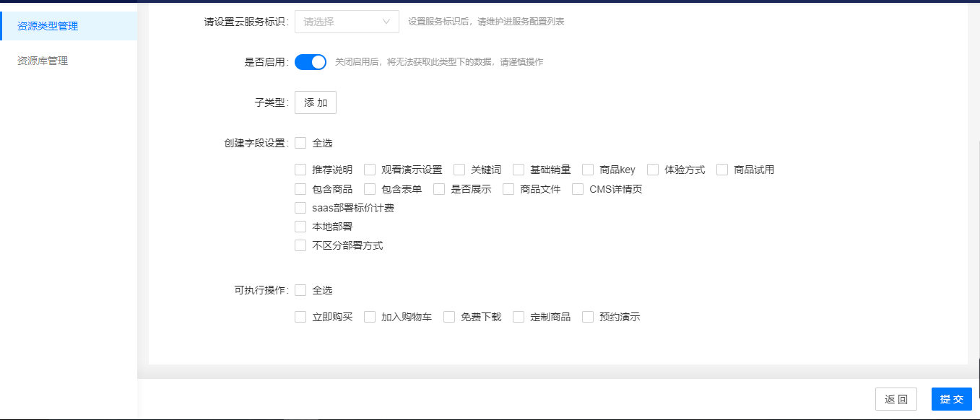Check the 商品key checkbox
Screen dimensions: 980x420
(589, 170)
